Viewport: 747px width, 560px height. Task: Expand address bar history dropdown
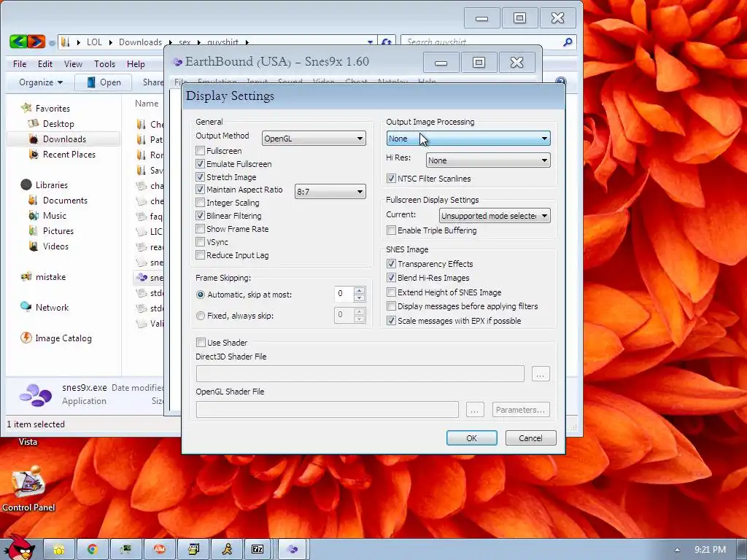pos(370,42)
